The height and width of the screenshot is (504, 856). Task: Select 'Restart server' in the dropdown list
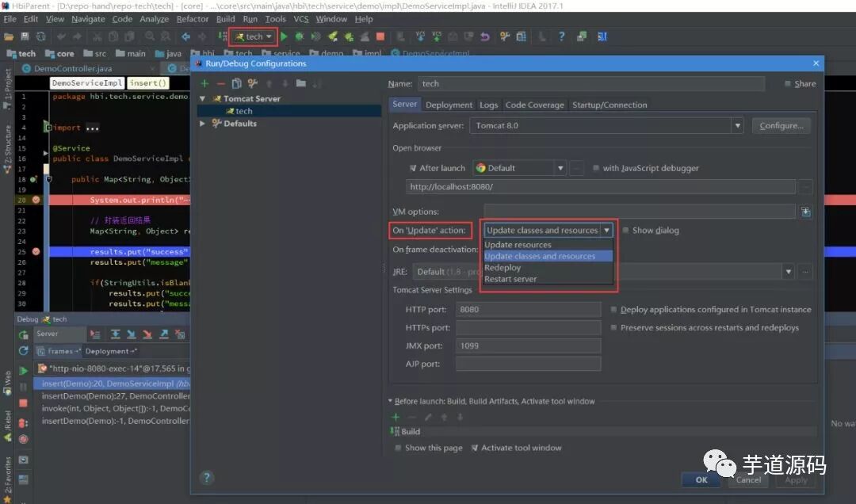(x=548, y=279)
